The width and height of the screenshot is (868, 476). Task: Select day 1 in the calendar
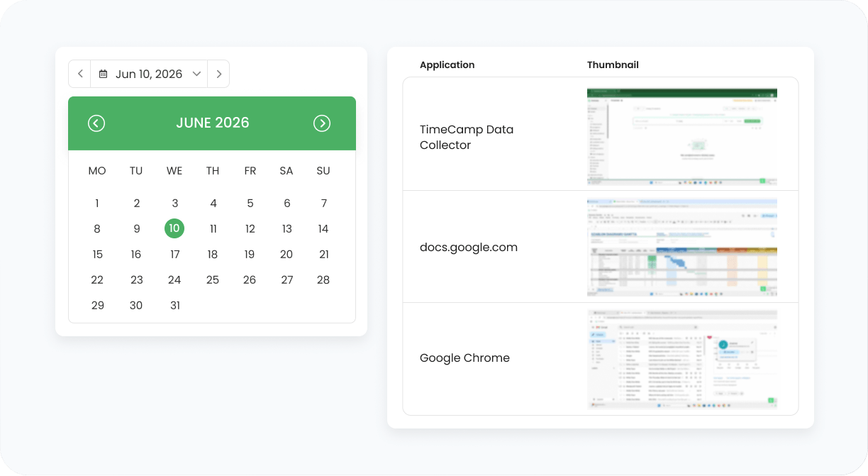[x=97, y=204]
